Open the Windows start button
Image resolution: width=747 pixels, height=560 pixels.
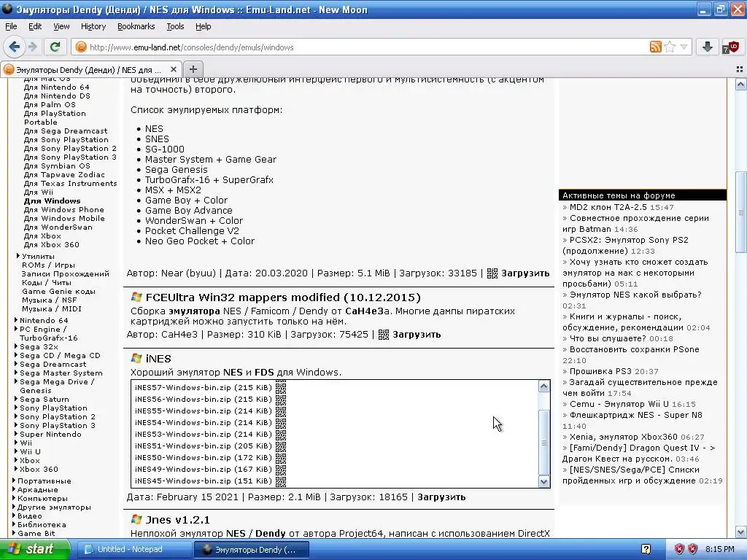[35, 549]
